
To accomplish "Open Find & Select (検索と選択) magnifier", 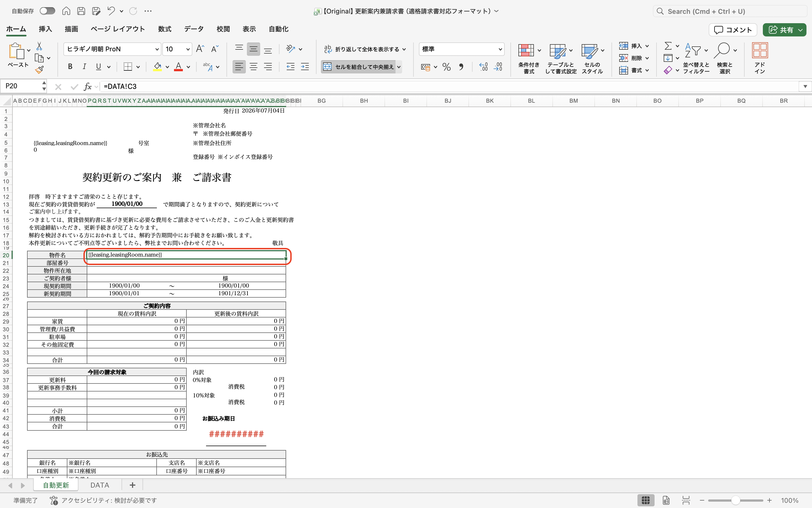I will click(725, 59).
